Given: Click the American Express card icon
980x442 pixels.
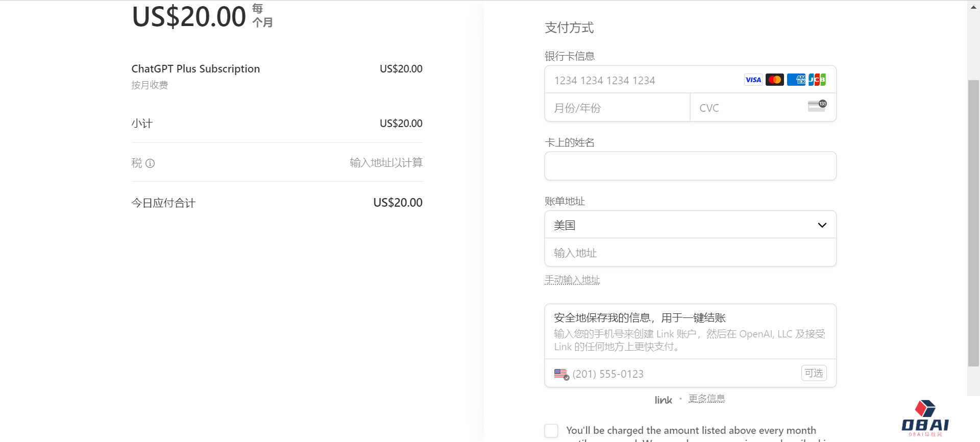Looking at the screenshot, I should [796, 80].
